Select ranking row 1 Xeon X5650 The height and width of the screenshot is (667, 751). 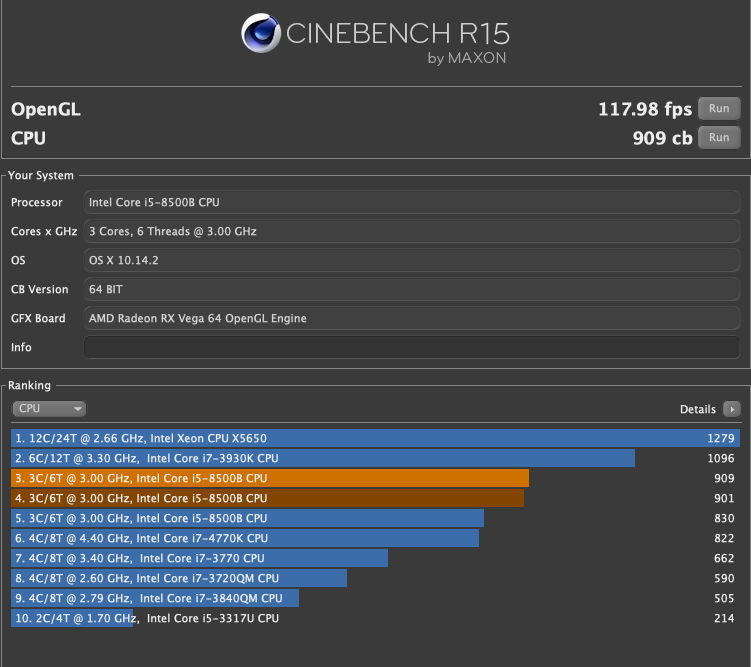[376, 438]
